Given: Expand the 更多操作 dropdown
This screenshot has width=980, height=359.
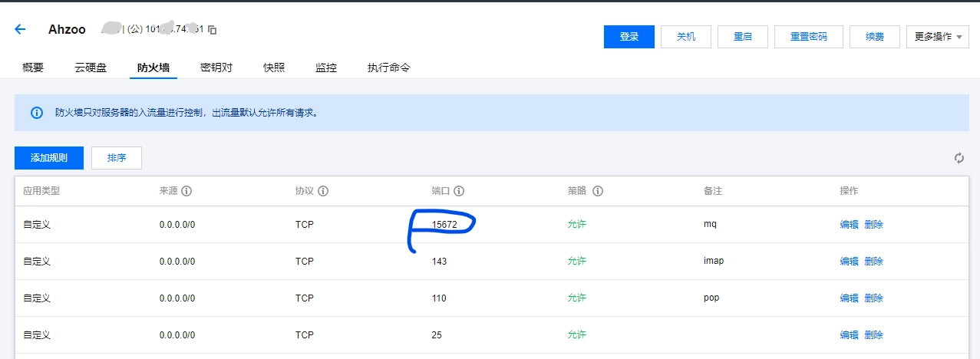Looking at the screenshot, I should tap(937, 37).
